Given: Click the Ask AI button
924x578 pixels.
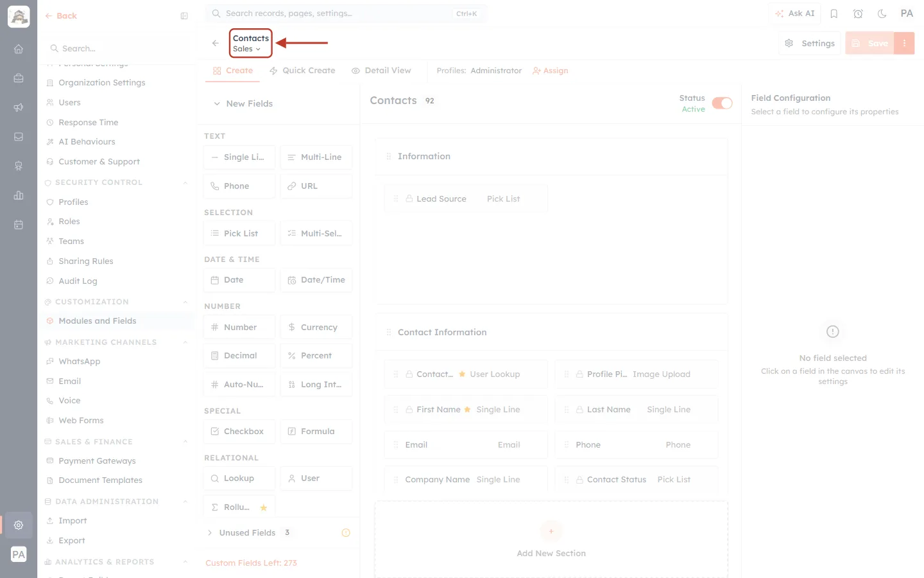Looking at the screenshot, I should (794, 13).
